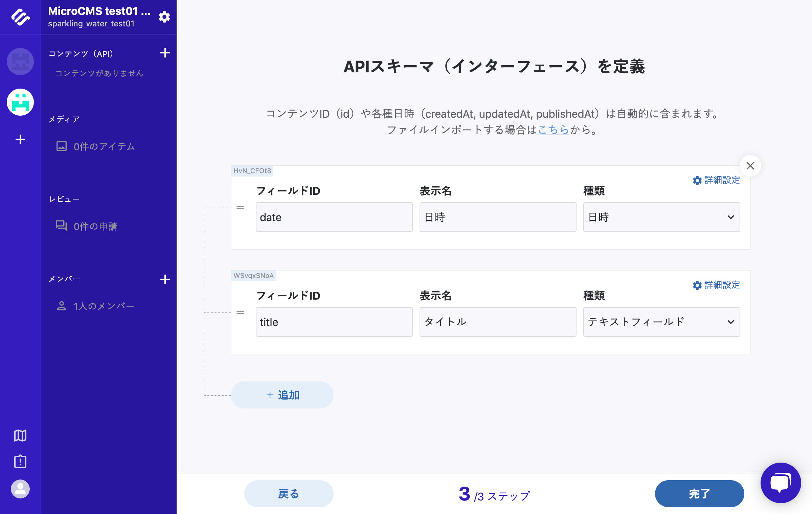Open the clipboard notice icon

(x=20, y=461)
